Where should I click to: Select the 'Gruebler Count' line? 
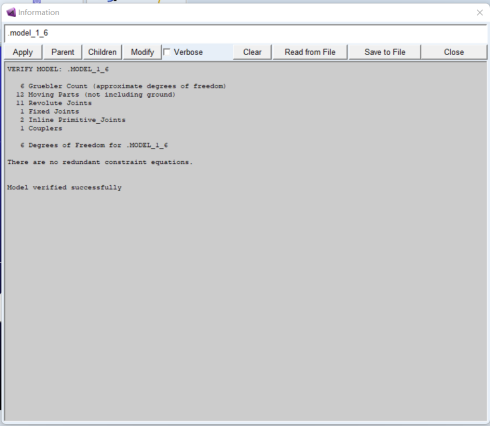(x=123, y=86)
